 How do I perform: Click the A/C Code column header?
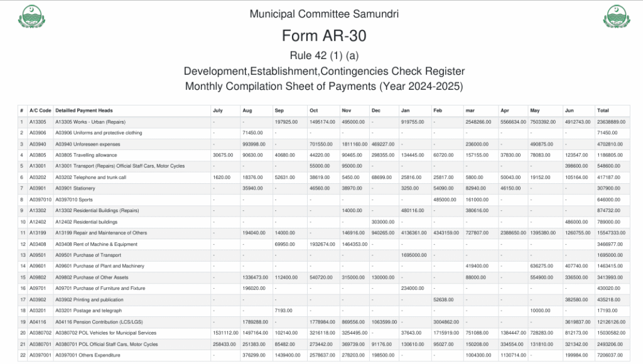pyautogui.click(x=40, y=110)
